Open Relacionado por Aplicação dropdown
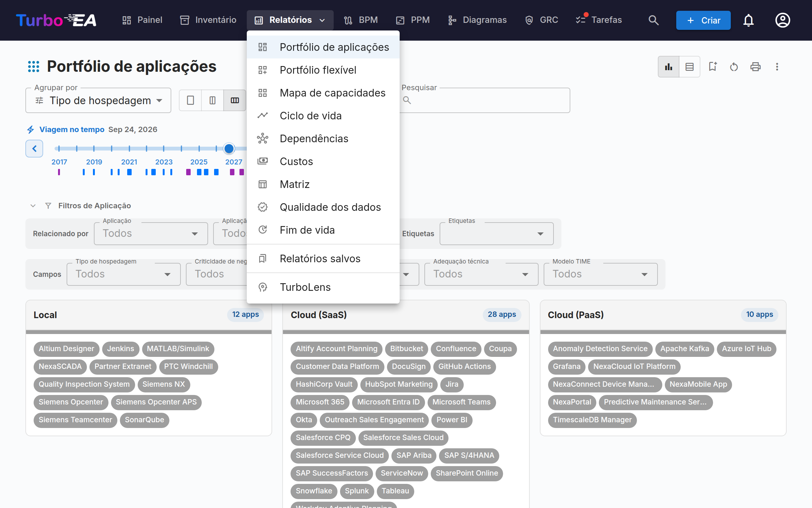Screen dimensions: 812x508 coord(151,233)
